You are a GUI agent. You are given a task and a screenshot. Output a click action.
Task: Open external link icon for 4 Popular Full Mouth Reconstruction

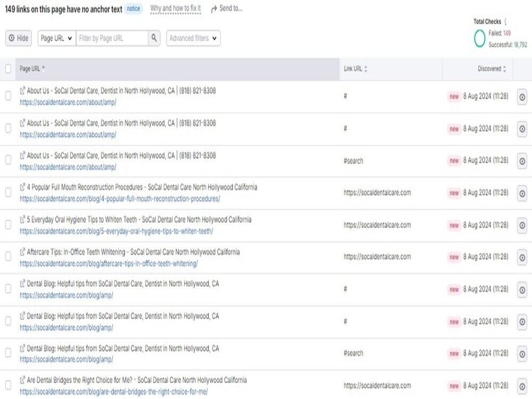tap(22, 187)
